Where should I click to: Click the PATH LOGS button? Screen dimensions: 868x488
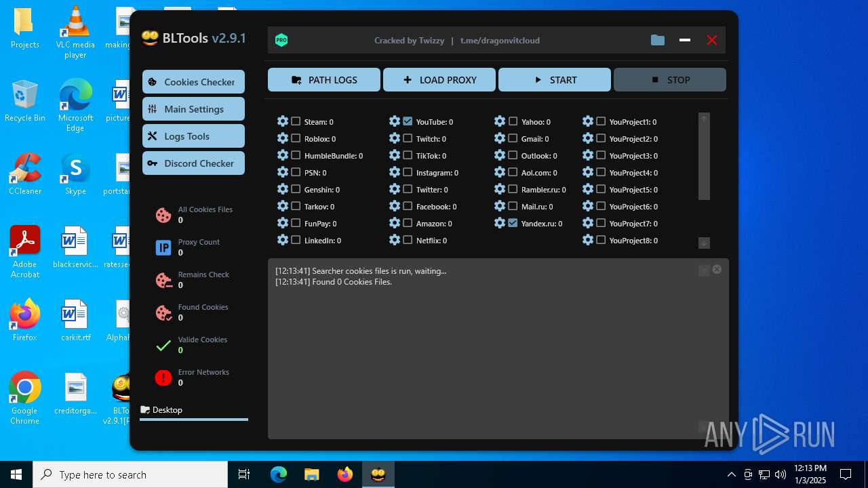324,79
